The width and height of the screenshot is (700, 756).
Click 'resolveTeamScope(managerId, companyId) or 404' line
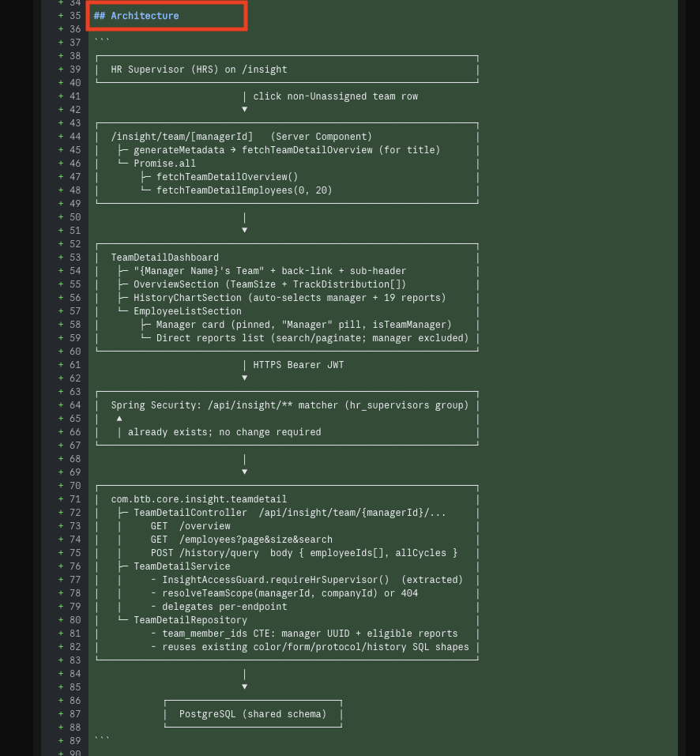coord(284,593)
